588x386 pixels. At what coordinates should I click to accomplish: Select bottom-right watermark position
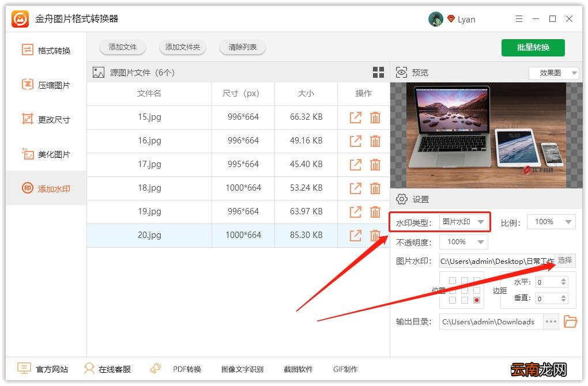(x=477, y=300)
